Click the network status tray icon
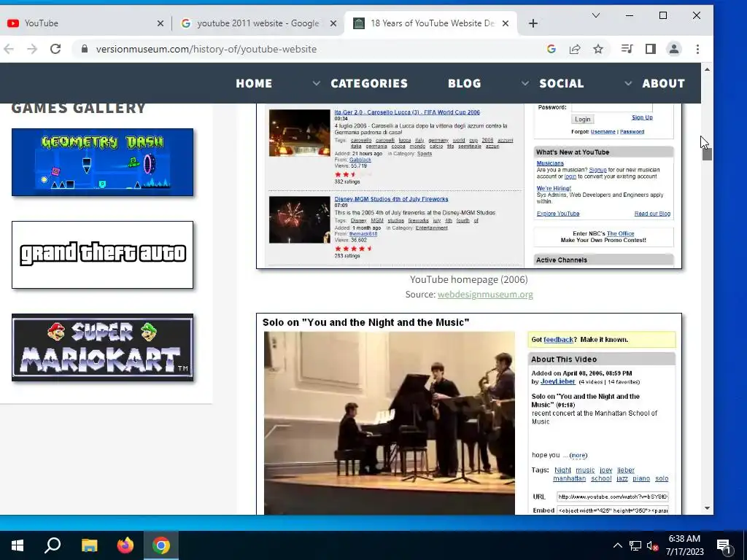 pos(635,545)
